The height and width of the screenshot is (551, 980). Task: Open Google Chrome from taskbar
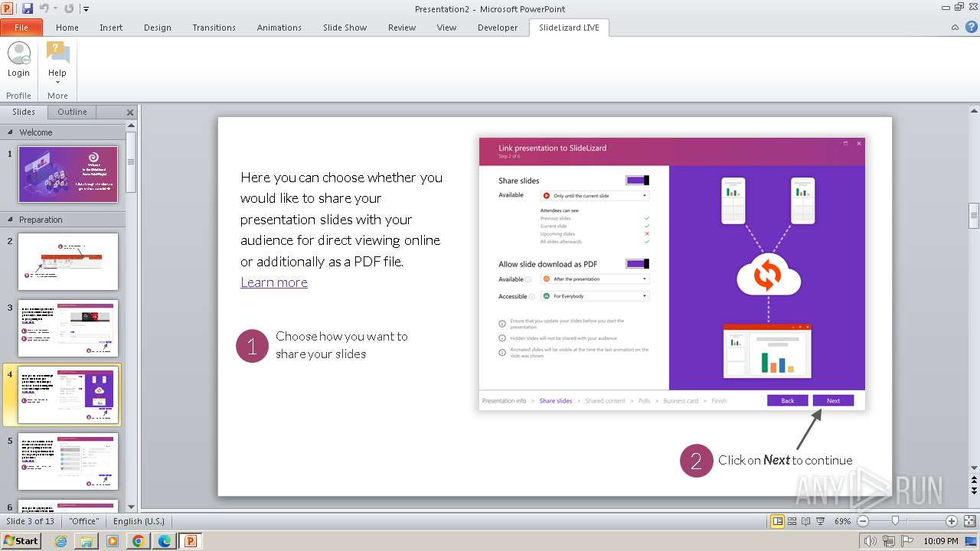point(139,541)
